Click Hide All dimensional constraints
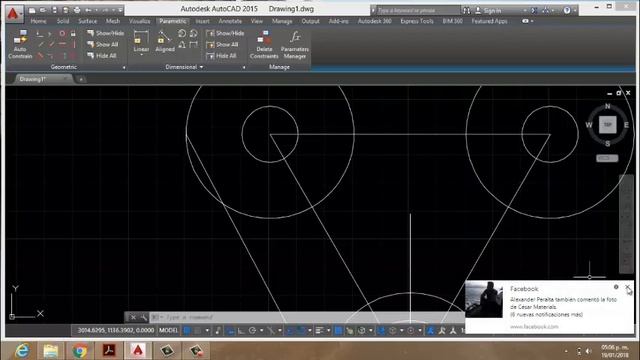The image size is (640, 360). pyautogui.click(x=222, y=56)
